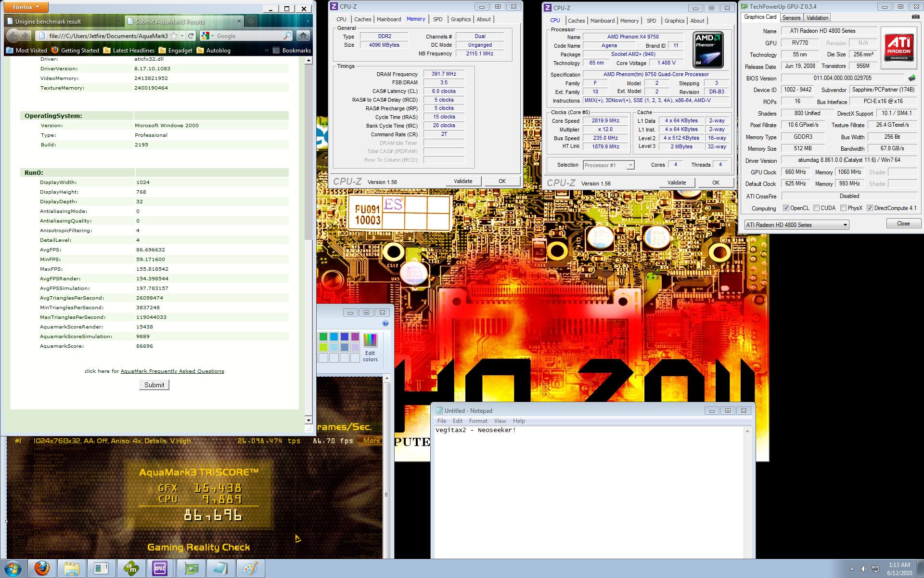Open Edit colors in Paint
Screen dimensions: 924x578
click(370, 347)
